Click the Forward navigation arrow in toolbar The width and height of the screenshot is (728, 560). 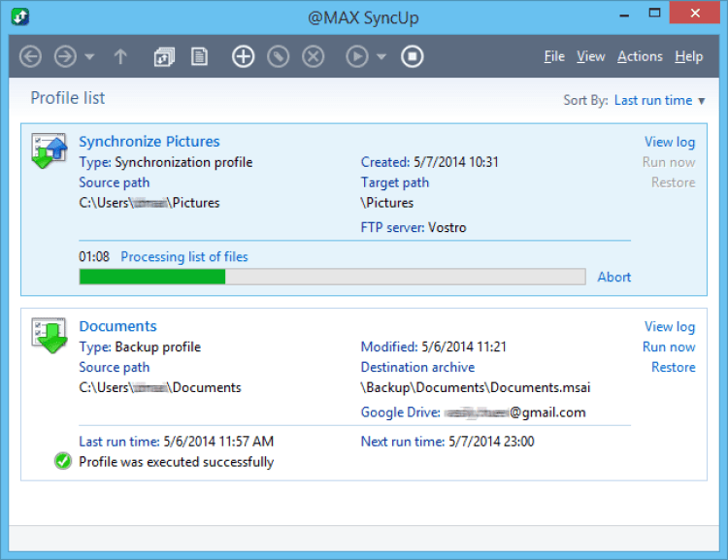65,57
